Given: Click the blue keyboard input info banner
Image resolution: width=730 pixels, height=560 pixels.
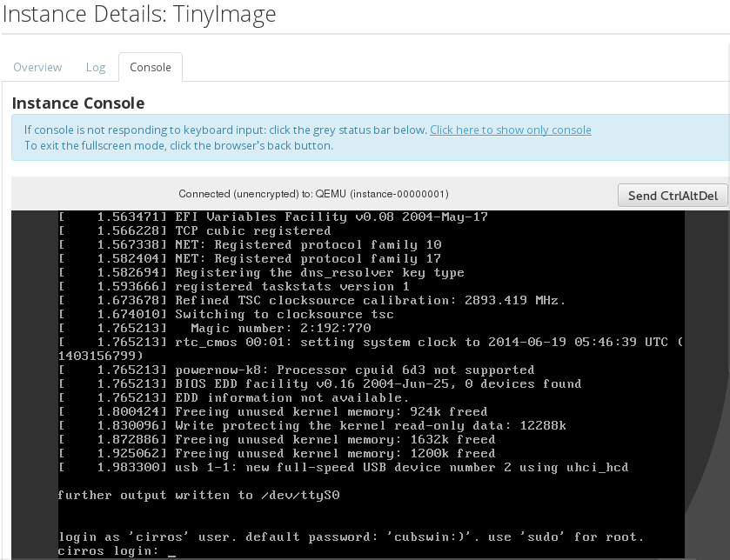Looking at the screenshot, I should point(365,137).
